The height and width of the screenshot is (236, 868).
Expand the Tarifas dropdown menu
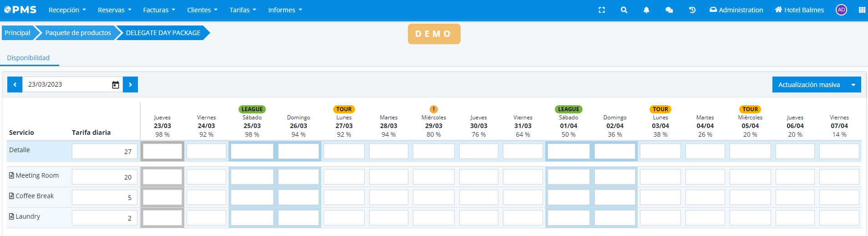(x=243, y=10)
